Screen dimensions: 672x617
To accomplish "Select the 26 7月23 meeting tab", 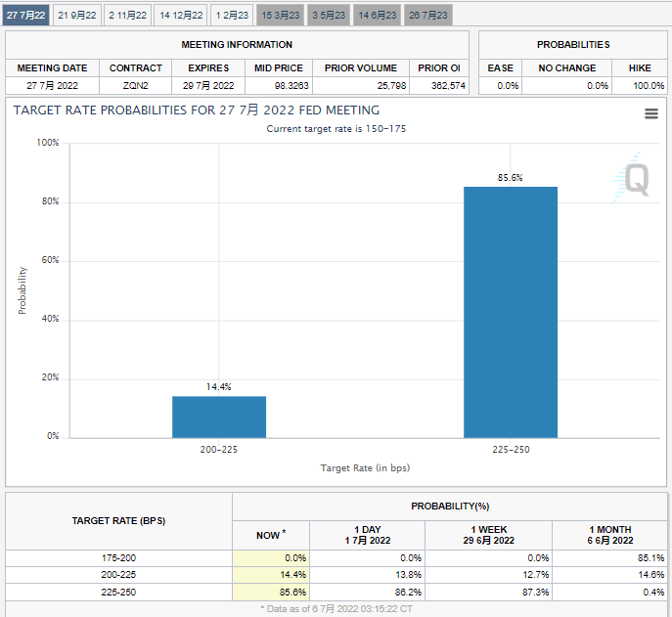I will pos(428,16).
